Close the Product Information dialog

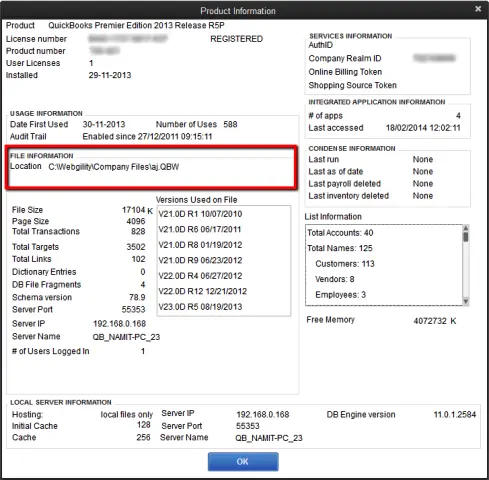[478, 9]
